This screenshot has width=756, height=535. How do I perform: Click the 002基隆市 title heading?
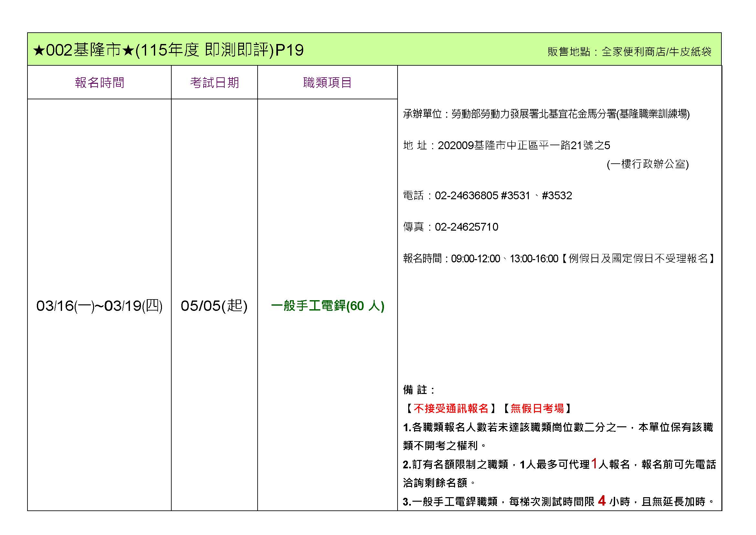168,50
